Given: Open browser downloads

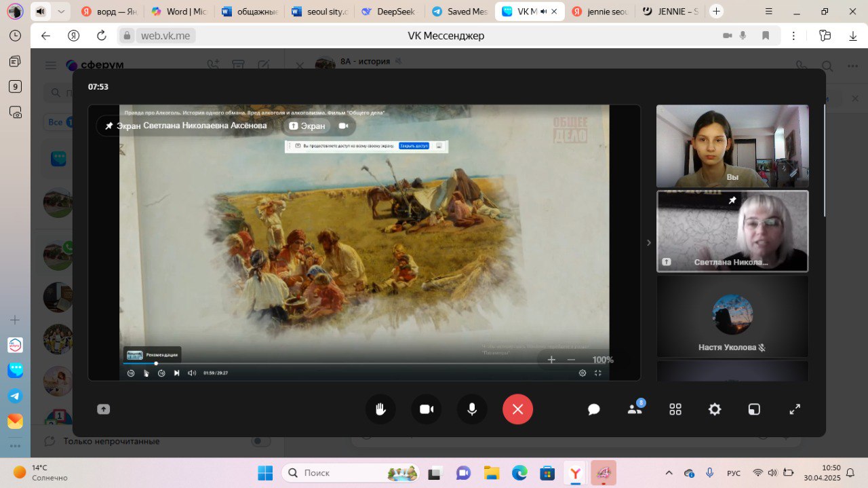Looking at the screenshot, I should pos(852,36).
